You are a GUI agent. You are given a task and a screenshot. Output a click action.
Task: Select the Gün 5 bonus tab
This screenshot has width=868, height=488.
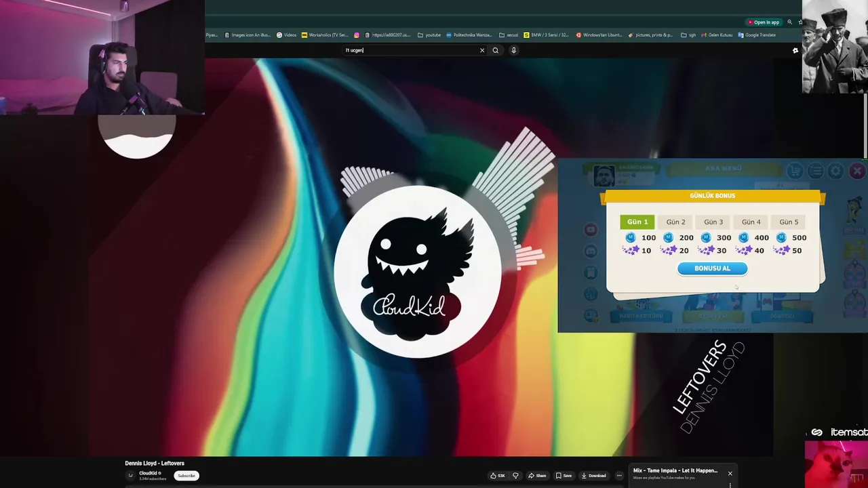coord(789,222)
